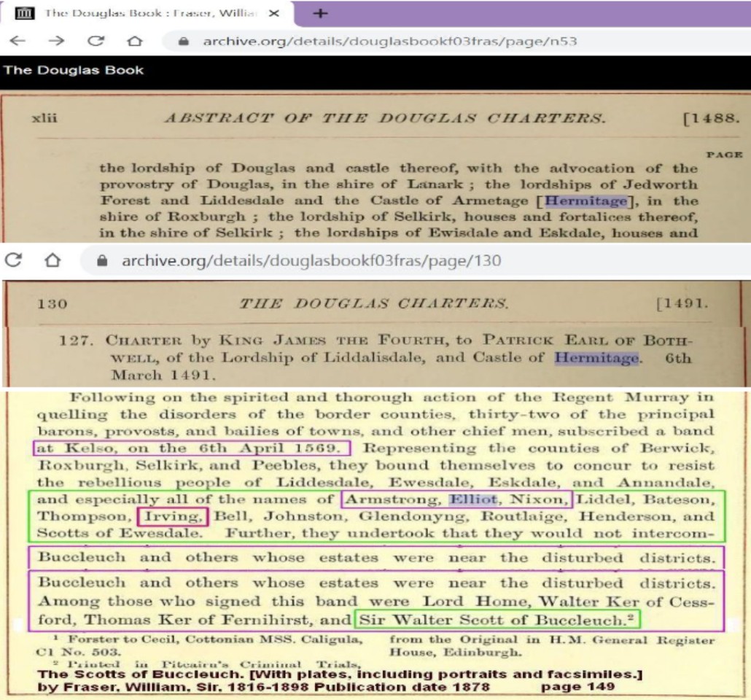Click page number xlii
Viewport: 751px width, 700px height.
pyautogui.click(x=44, y=118)
